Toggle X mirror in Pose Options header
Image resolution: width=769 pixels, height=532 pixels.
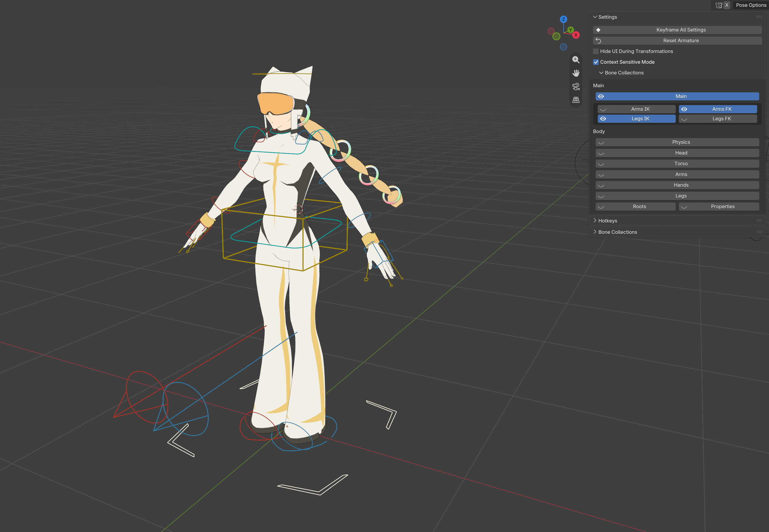click(726, 5)
